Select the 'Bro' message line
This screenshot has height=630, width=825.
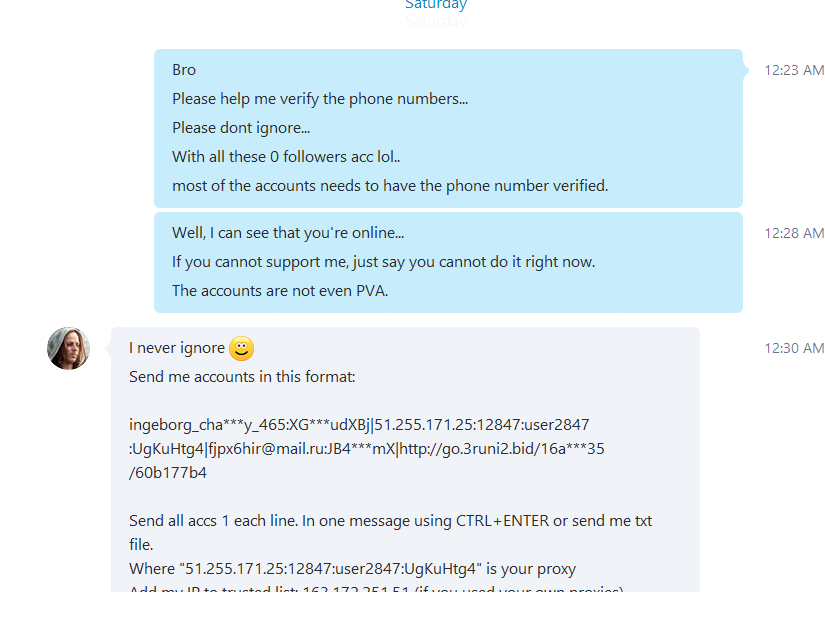click(184, 70)
